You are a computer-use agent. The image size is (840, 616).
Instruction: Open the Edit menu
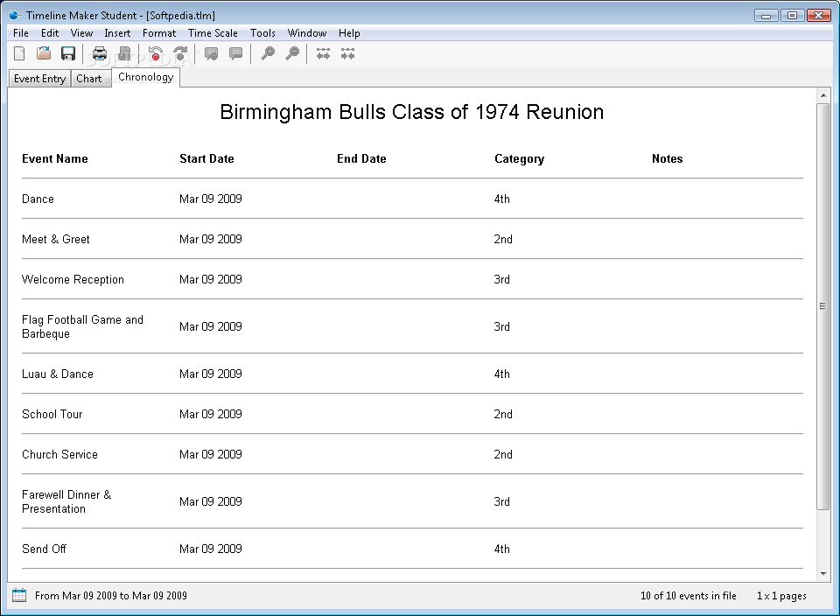click(50, 33)
